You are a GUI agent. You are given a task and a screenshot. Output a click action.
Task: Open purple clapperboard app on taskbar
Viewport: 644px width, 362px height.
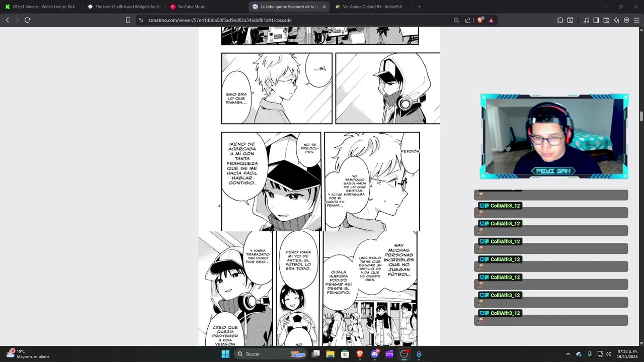(389, 354)
